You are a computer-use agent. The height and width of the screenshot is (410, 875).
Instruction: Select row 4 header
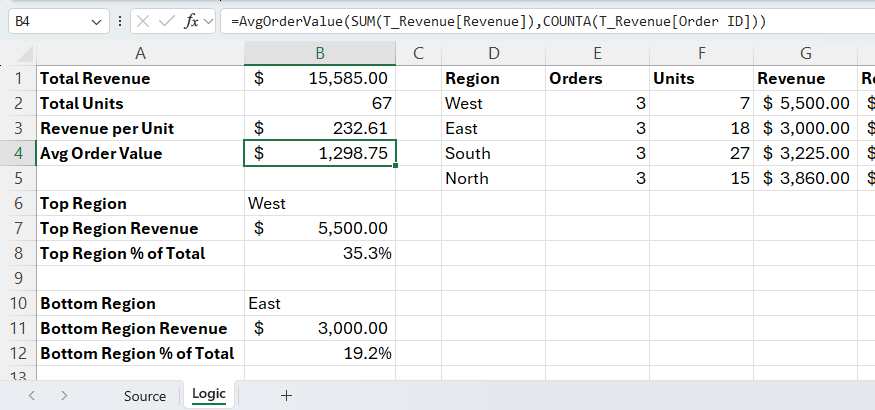point(18,153)
